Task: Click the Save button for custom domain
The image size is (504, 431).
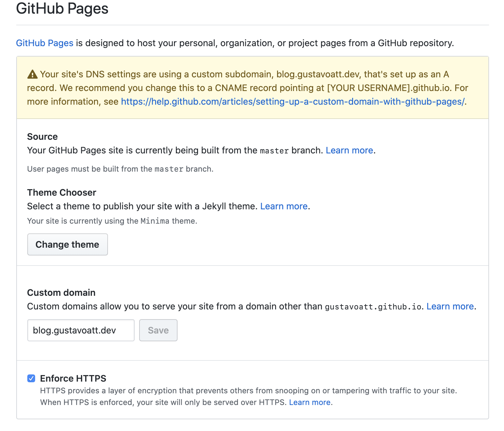Action: coord(158,330)
